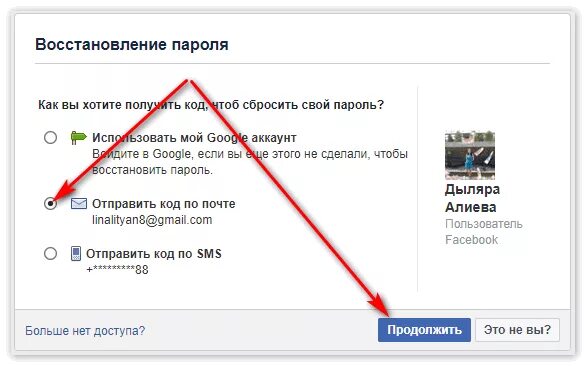Click the question Как вы хотите получить код
This screenshot has width=586, height=366.
[211, 105]
